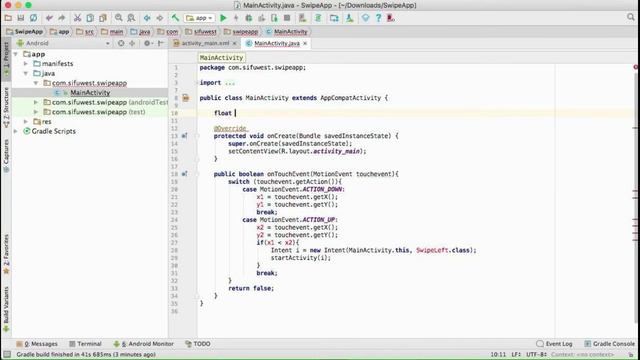Click the src breadcrumb folder

pos(85,31)
